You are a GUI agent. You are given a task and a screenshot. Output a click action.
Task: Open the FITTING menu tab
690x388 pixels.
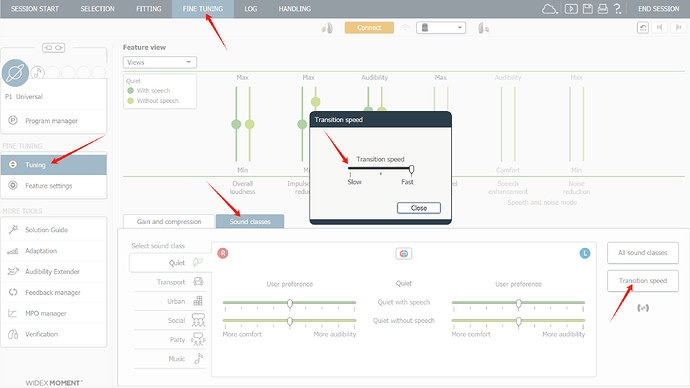149,9
